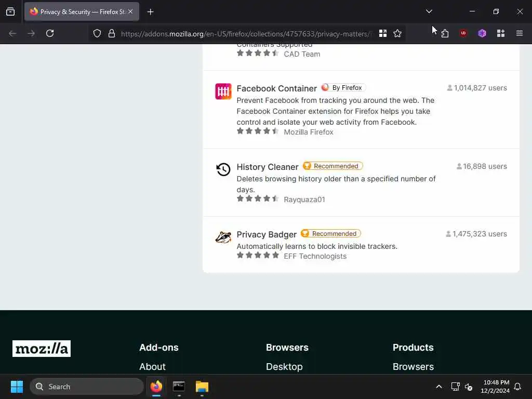
Task: Open About link in footer
Action: [x=152, y=367]
